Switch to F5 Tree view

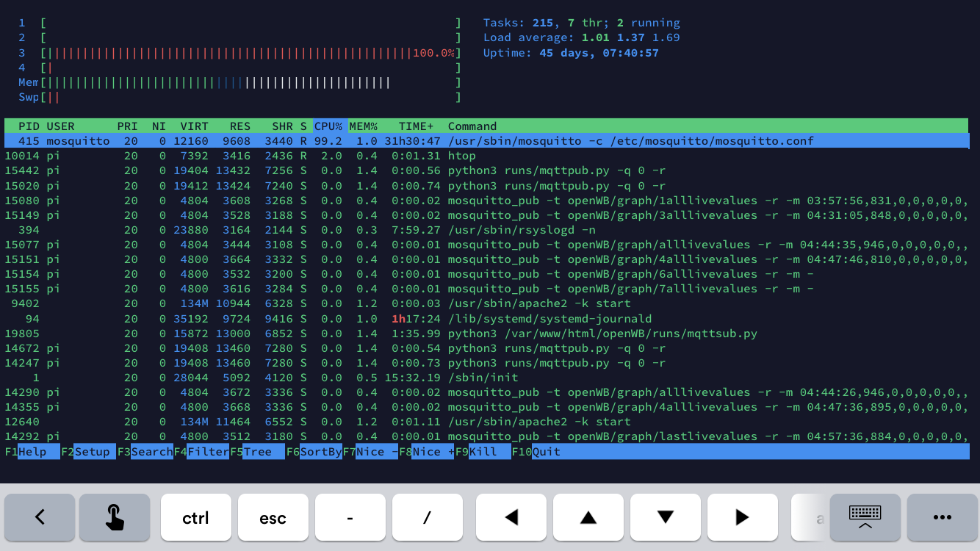click(x=258, y=452)
